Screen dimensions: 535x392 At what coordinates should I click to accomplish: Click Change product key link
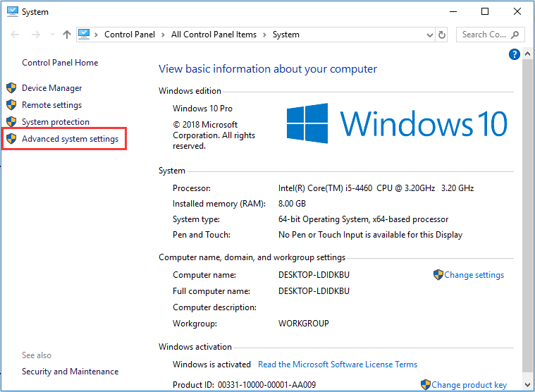(x=469, y=385)
